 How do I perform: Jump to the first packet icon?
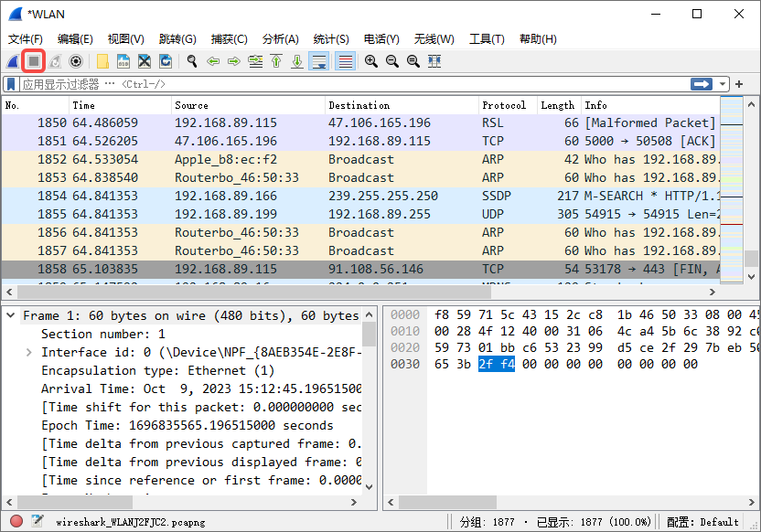pyautogui.click(x=276, y=61)
